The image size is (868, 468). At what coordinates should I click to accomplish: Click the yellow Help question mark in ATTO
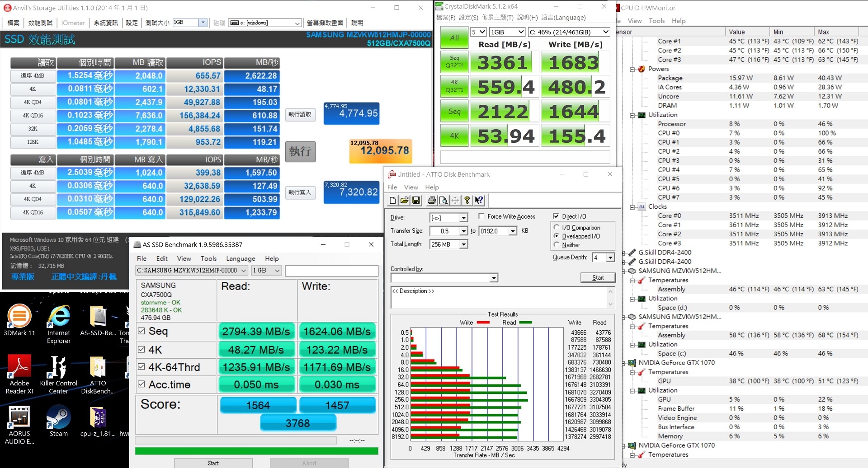(x=467, y=200)
